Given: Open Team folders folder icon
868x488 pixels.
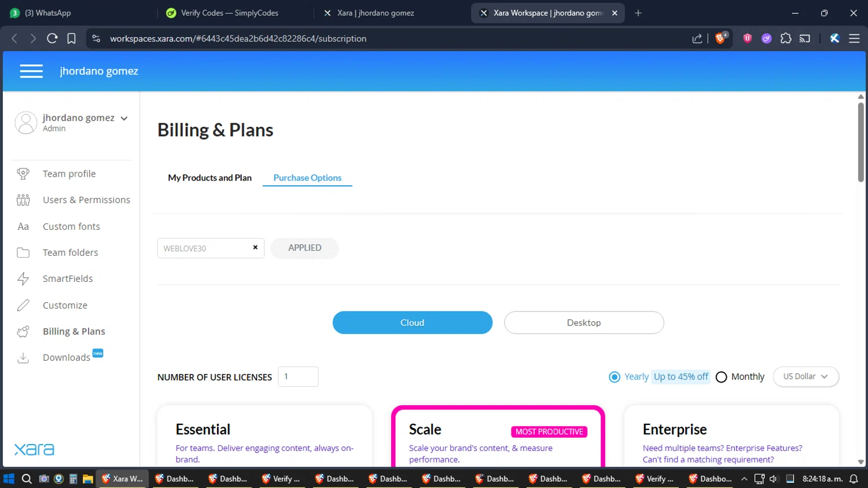Looking at the screenshot, I should [x=23, y=252].
